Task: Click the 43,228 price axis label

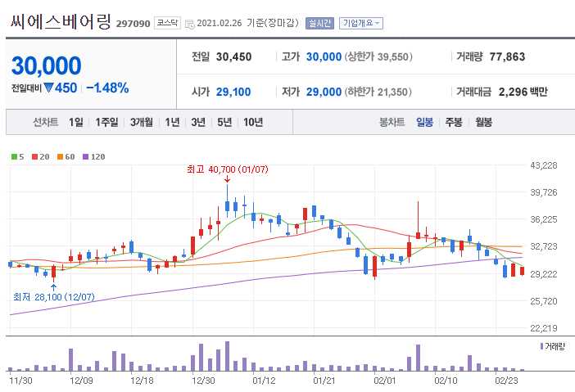Action: tap(543, 165)
